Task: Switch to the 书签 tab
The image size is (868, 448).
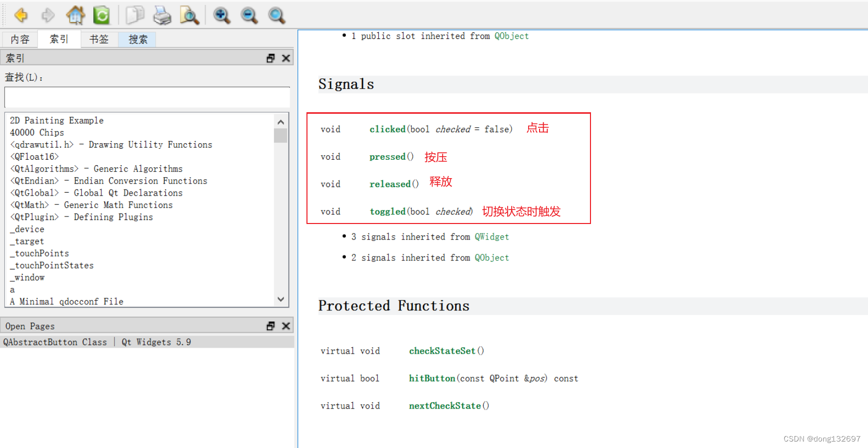Action: click(x=99, y=39)
